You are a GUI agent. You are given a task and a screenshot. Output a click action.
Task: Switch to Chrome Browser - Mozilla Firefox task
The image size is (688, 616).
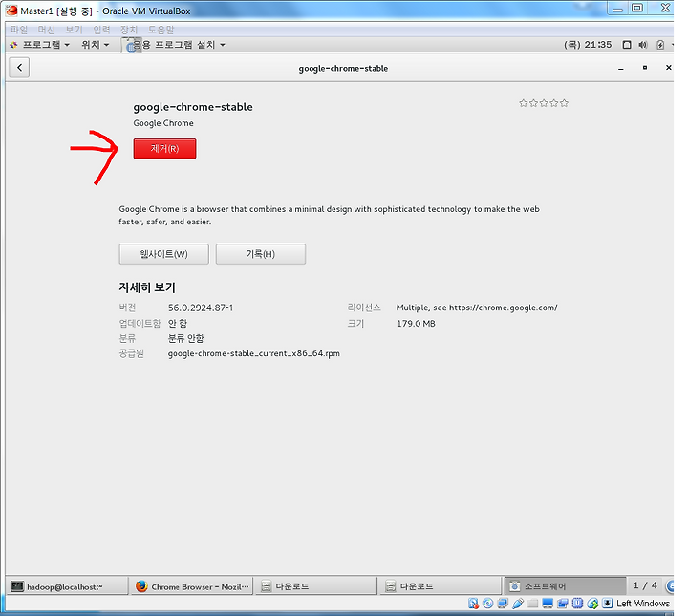point(192,586)
